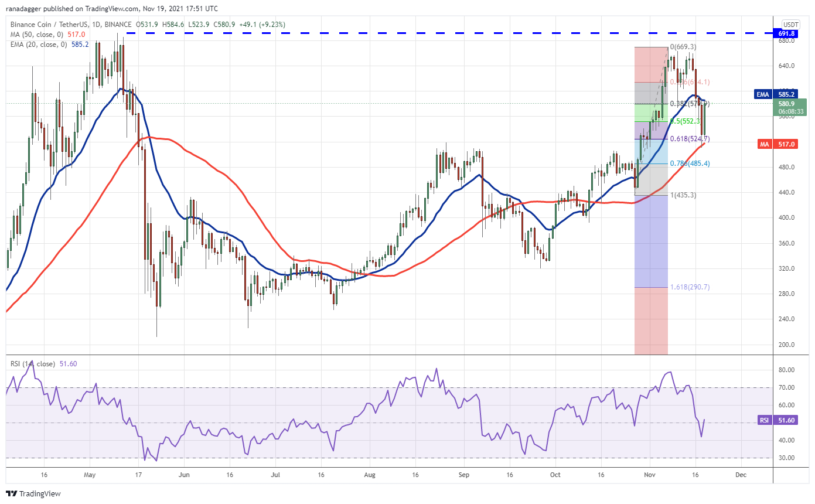
Task: Click the red Fibonacci zone above 614.1
Action: click(651, 64)
